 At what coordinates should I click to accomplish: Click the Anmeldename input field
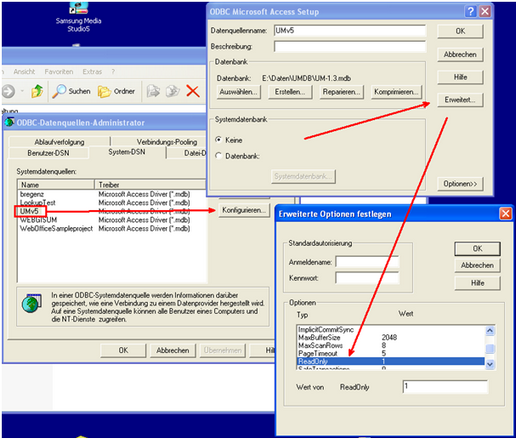click(367, 262)
